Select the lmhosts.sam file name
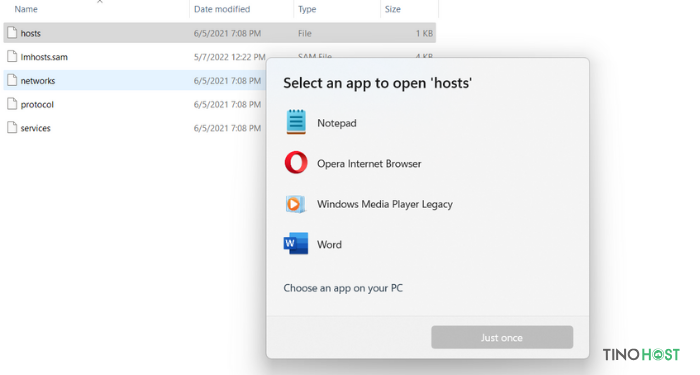 [44, 57]
